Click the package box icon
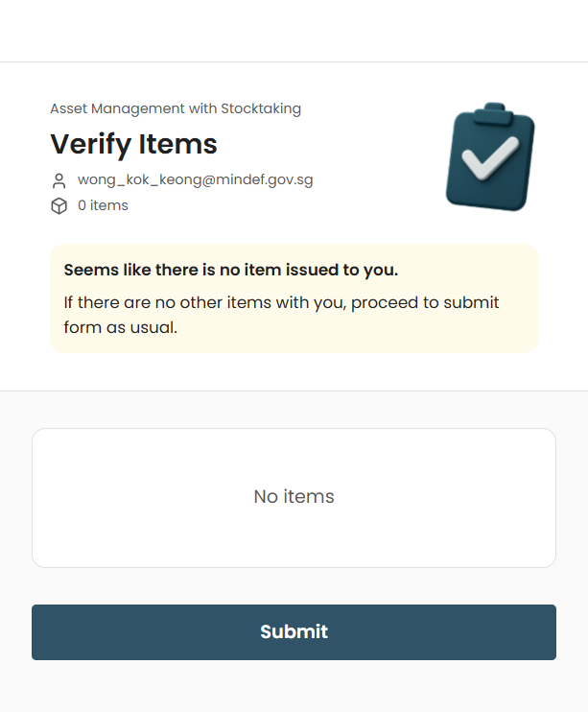 59,205
